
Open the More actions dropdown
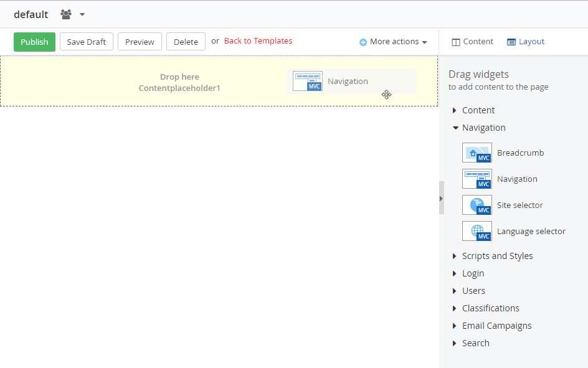coord(393,41)
